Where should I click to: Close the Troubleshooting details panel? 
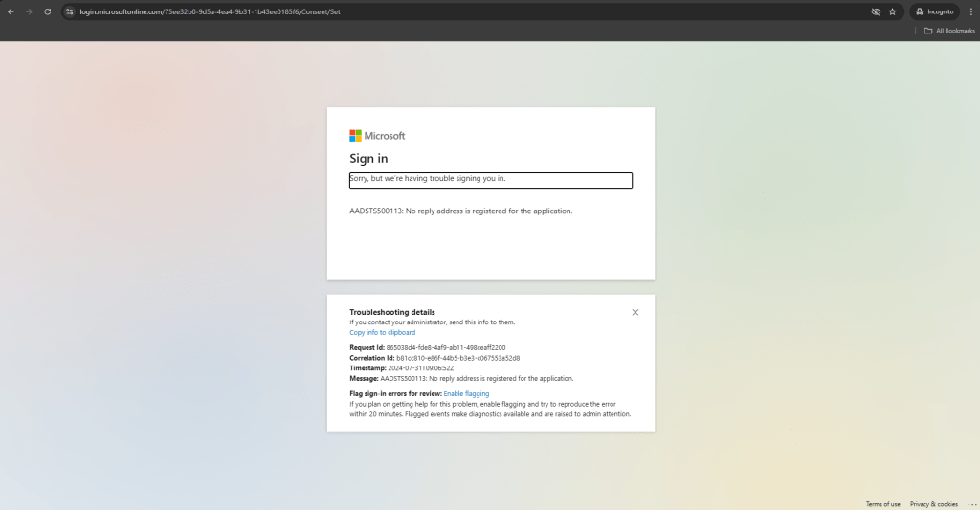[635, 312]
